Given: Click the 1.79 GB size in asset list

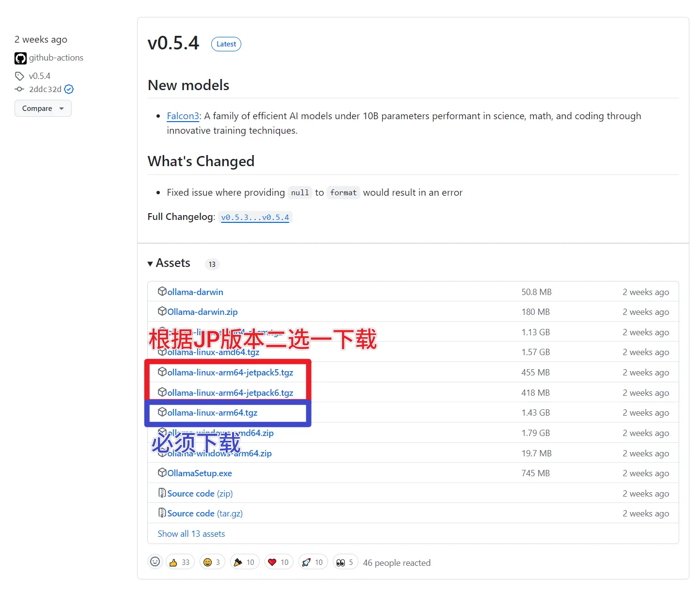Looking at the screenshot, I should [536, 433].
